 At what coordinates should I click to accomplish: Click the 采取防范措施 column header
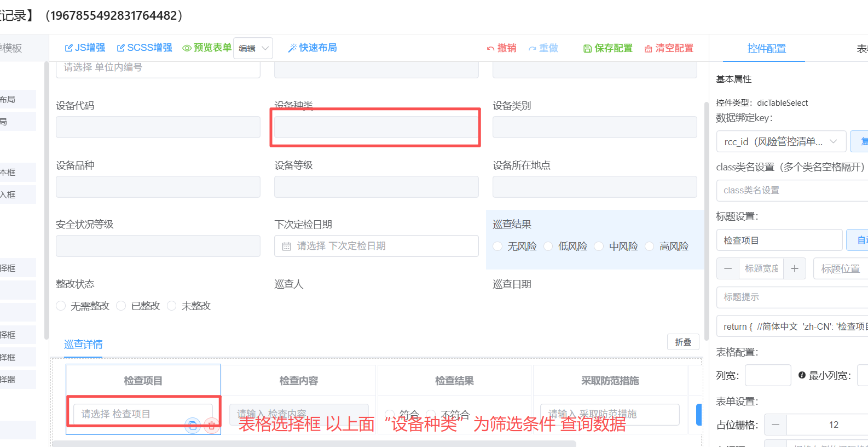point(610,380)
